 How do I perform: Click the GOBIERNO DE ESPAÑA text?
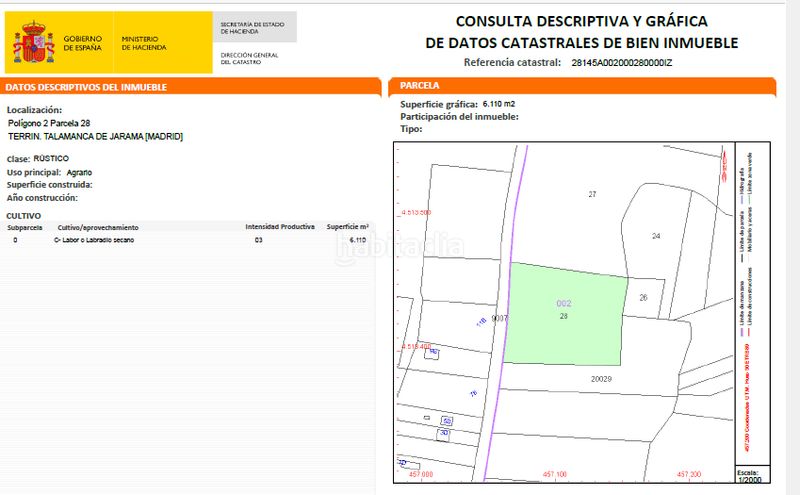83,43
